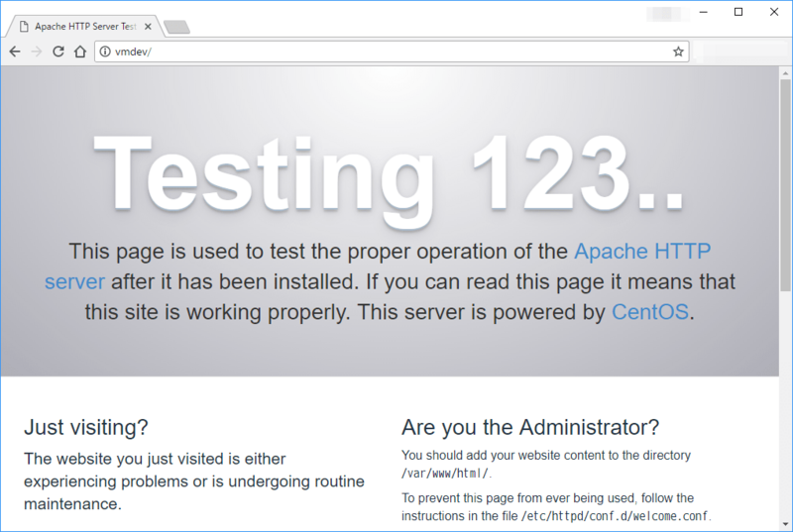Viewport: 793px width, 532px height.
Task: Maximize the browser window
Action: [x=738, y=12]
